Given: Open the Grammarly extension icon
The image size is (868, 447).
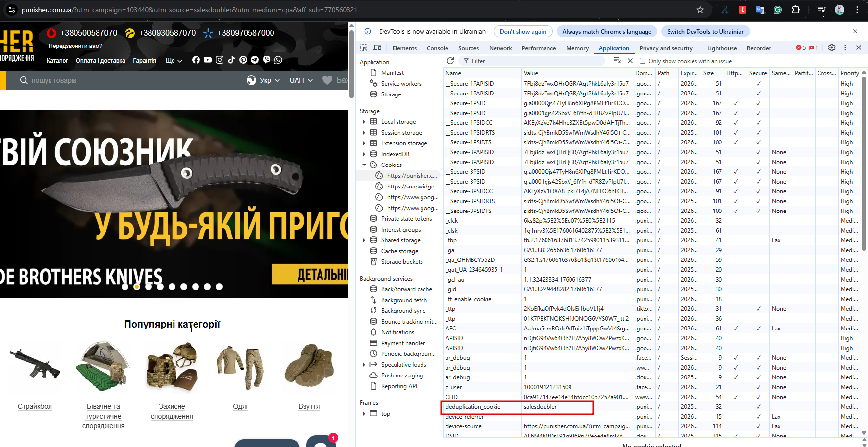Looking at the screenshot, I should tap(778, 10).
